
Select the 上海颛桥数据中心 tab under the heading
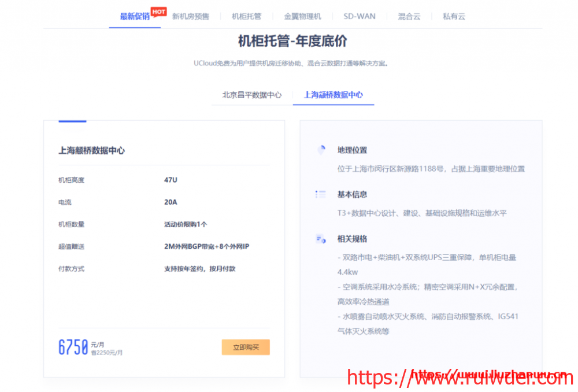(x=334, y=95)
